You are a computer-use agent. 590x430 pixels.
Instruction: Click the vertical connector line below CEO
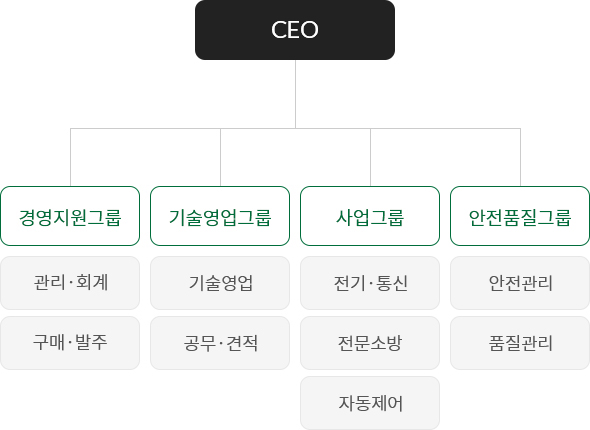pyautogui.click(x=295, y=94)
